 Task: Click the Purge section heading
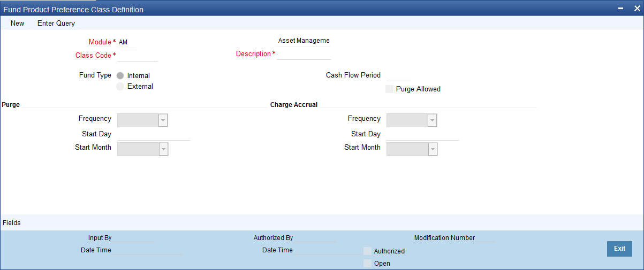[x=11, y=105]
